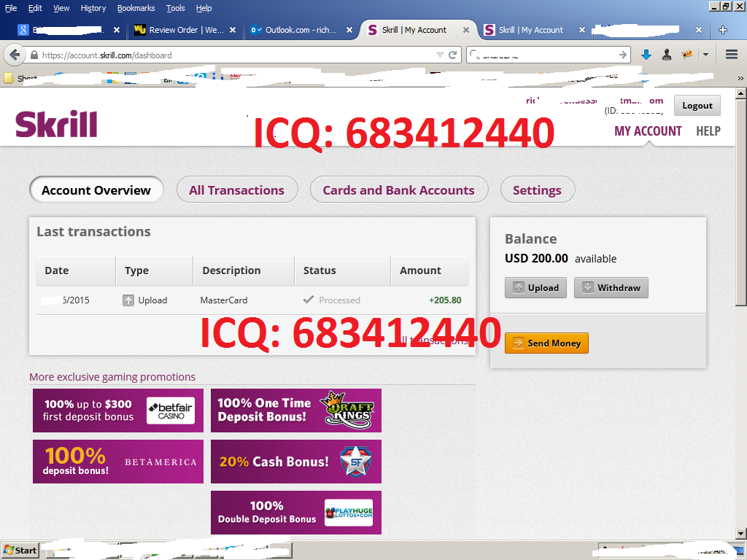Open the Edit menu
The image size is (747, 560).
click(35, 8)
